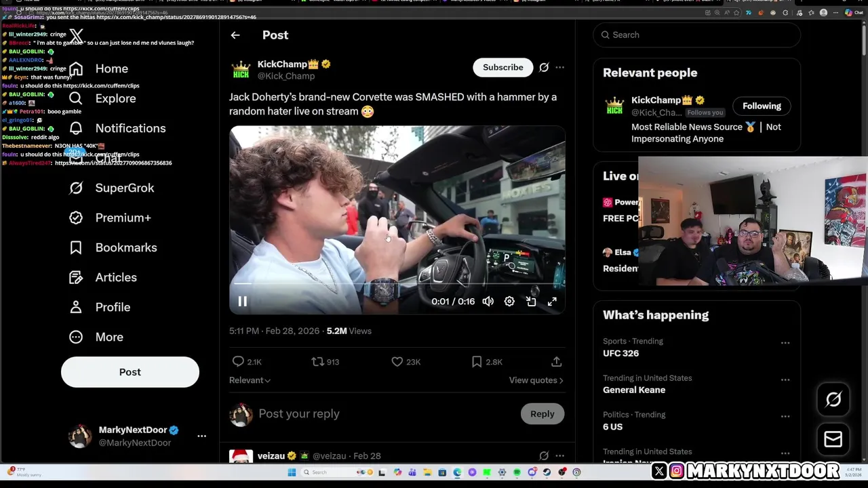Viewport: 868px width, 488px height.
Task: Open the Relevant replies sort dropdown
Action: 250,380
